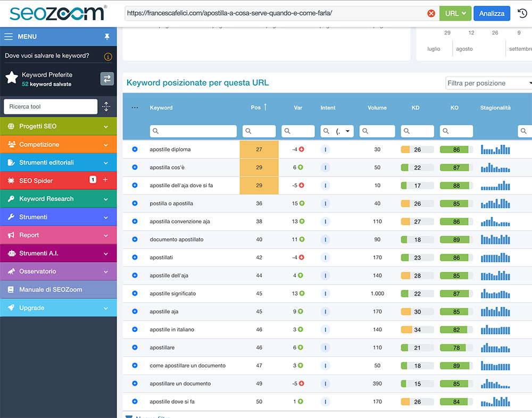Click the swap icon next to Keyword Preferite
The image size is (532, 418).
pos(107,79)
